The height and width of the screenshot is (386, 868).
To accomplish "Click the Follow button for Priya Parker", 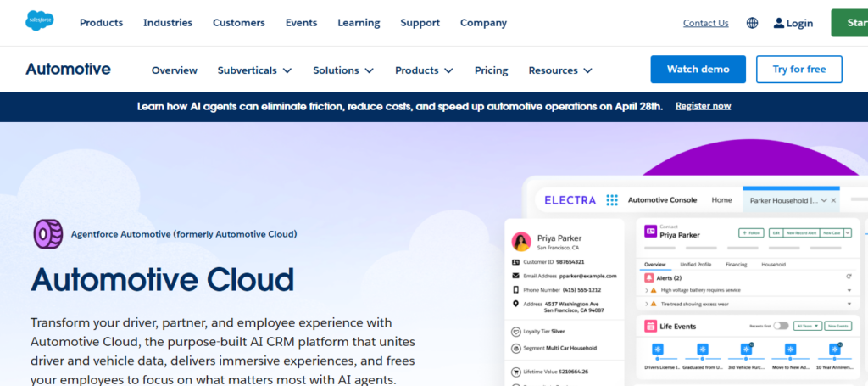I will point(751,233).
